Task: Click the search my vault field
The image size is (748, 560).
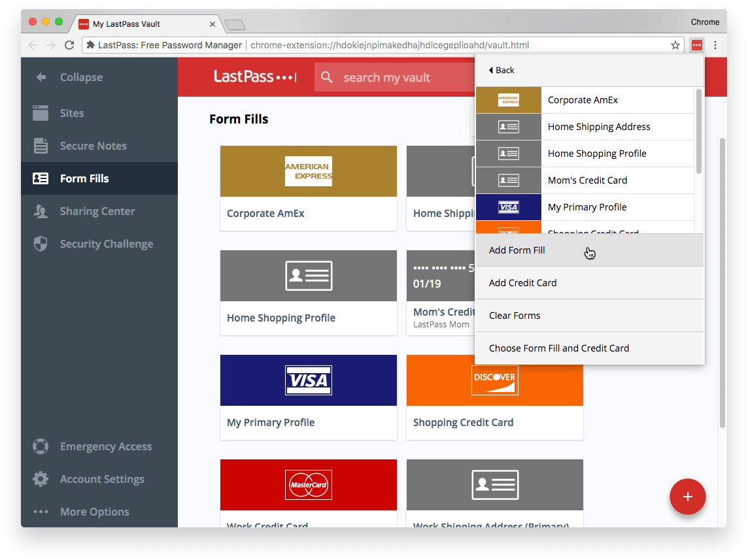Action: tap(392, 78)
